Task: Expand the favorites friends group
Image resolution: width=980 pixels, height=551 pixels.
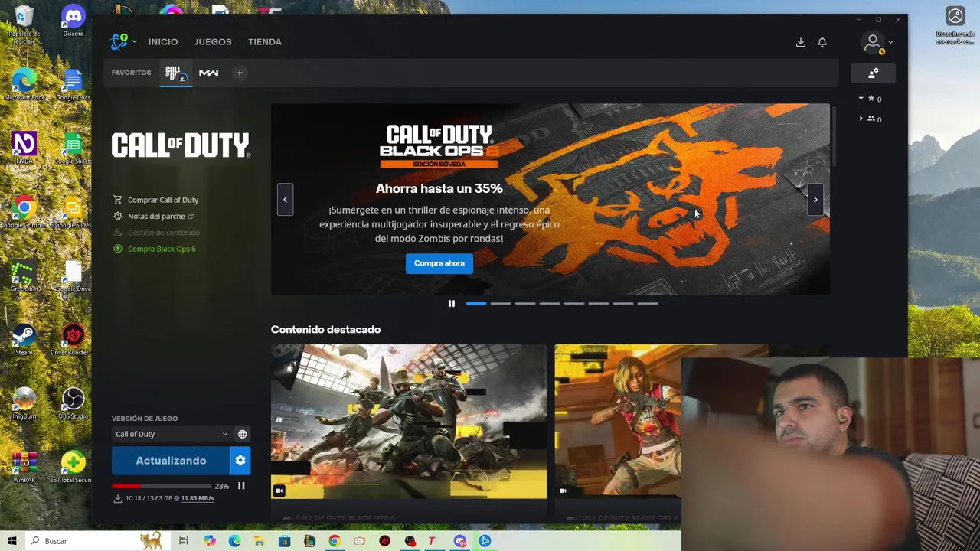Action: click(x=861, y=99)
